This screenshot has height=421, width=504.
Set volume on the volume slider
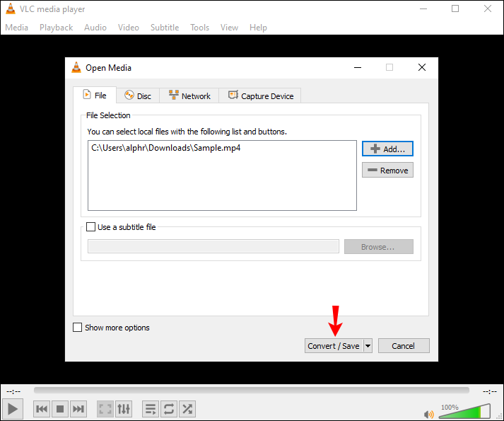(464, 411)
